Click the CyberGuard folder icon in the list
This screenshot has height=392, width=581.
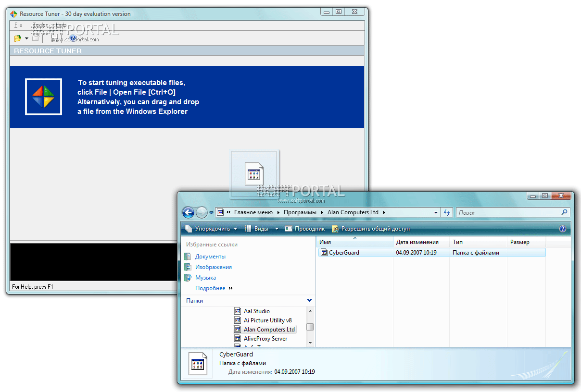324,252
